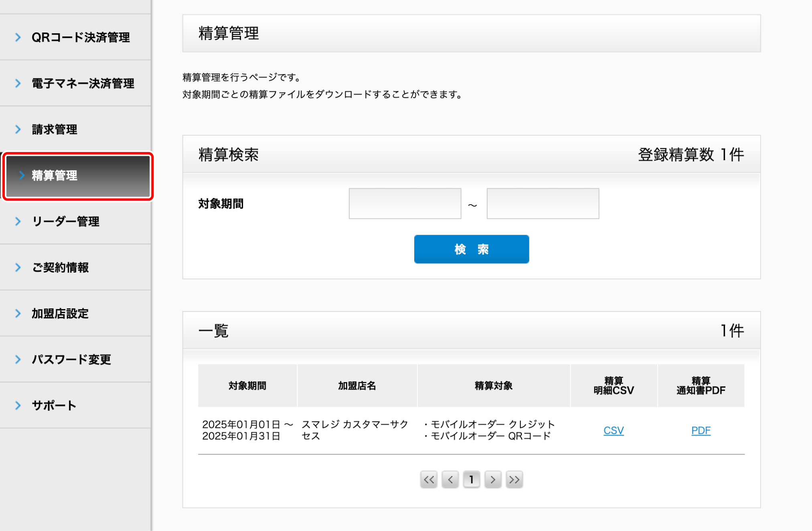812x531 pixels.
Task: Select page 1 in pagination
Action: [472, 479]
